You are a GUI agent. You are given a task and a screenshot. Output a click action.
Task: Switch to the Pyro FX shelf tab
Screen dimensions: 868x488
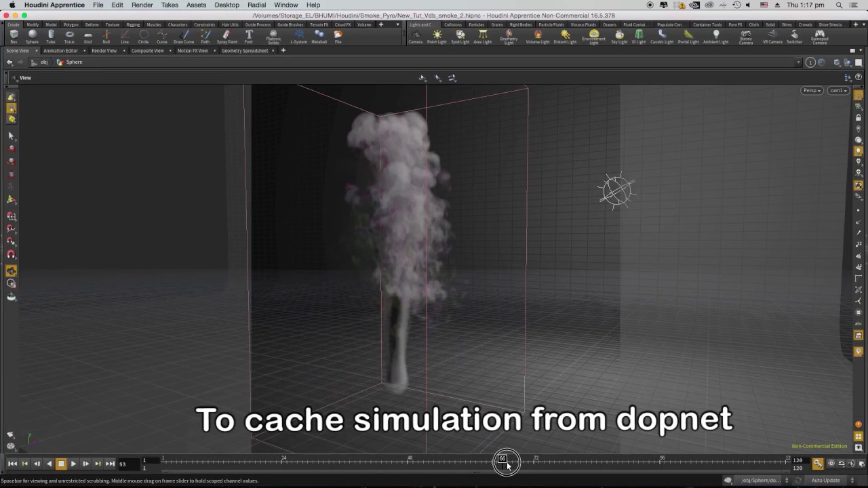(735, 24)
